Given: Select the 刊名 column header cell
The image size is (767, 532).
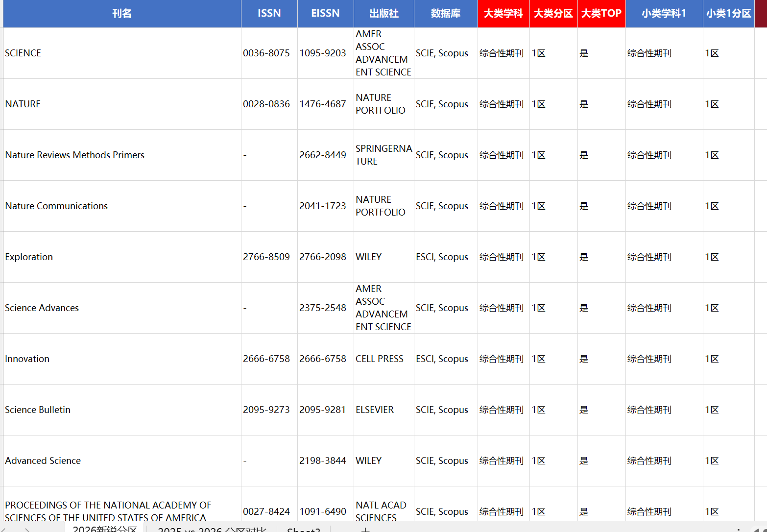Looking at the screenshot, I should tap(122, 14).
